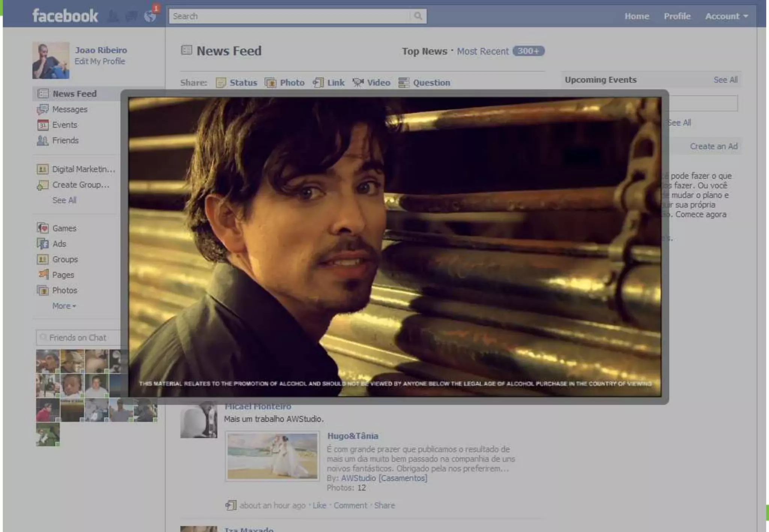Open Games in left sidebar
This screenshot has height=532, width=769.
[x=64, y=228]
